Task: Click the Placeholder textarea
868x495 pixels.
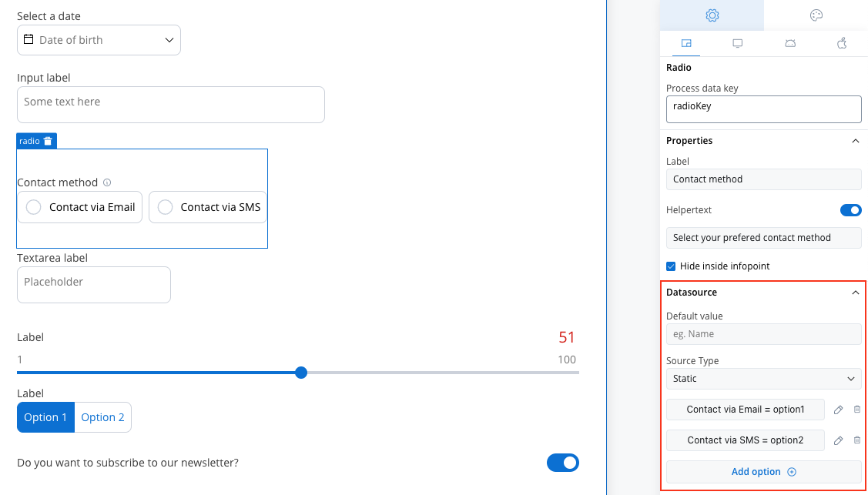Action: point(94,285)
